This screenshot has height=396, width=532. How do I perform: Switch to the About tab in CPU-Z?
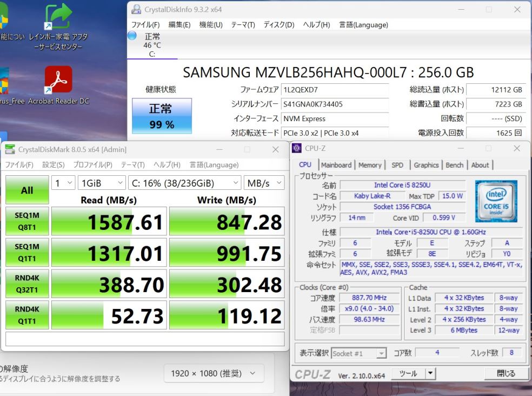coord(480,165)
